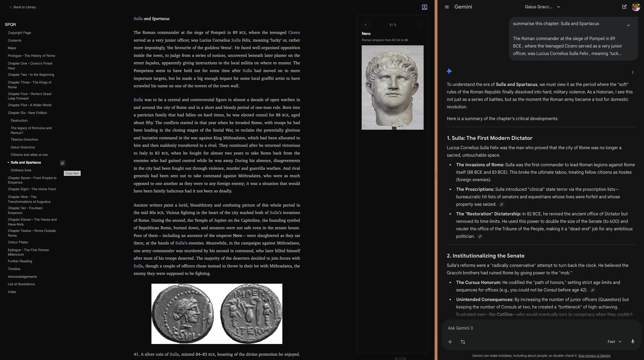Screen dimensions: 644x360
Task: Open Chapter Seven From Empire to Emperors
Action: coord(32,180)
